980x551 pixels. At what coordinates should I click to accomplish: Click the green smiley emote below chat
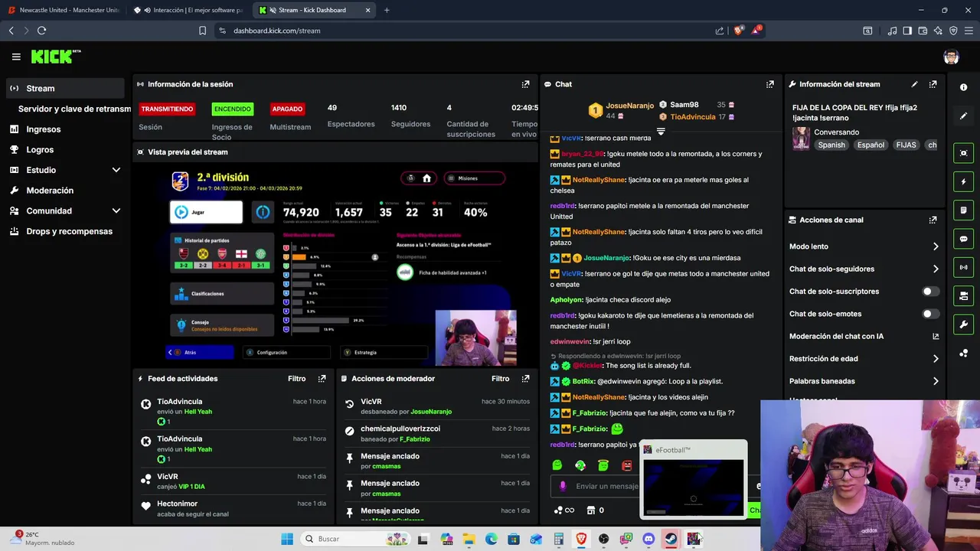(557, 465)
